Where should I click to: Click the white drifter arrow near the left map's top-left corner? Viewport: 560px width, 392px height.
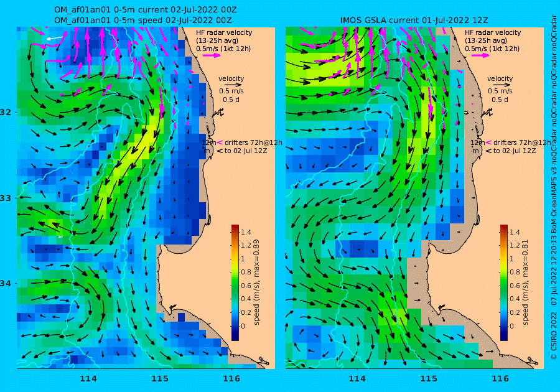pyautogui.click(x=55, y=37)
